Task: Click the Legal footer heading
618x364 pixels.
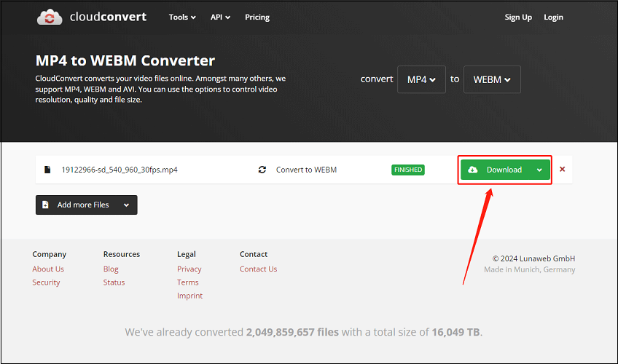Action: click(187, 254)
